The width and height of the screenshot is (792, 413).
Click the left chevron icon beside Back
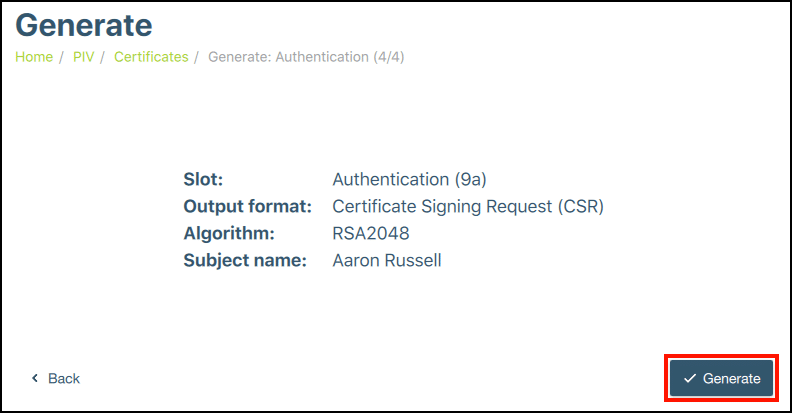(x=35, y=379)
